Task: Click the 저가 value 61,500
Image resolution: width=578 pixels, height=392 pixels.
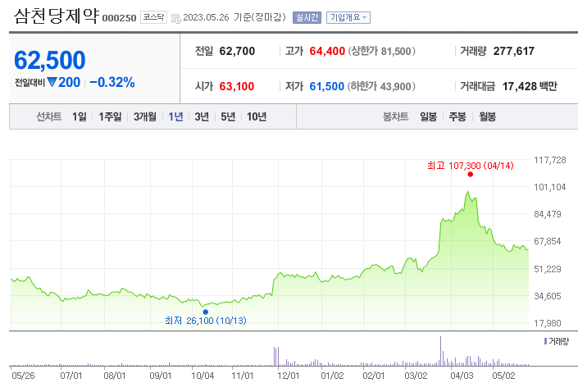Action: (326, 86)
